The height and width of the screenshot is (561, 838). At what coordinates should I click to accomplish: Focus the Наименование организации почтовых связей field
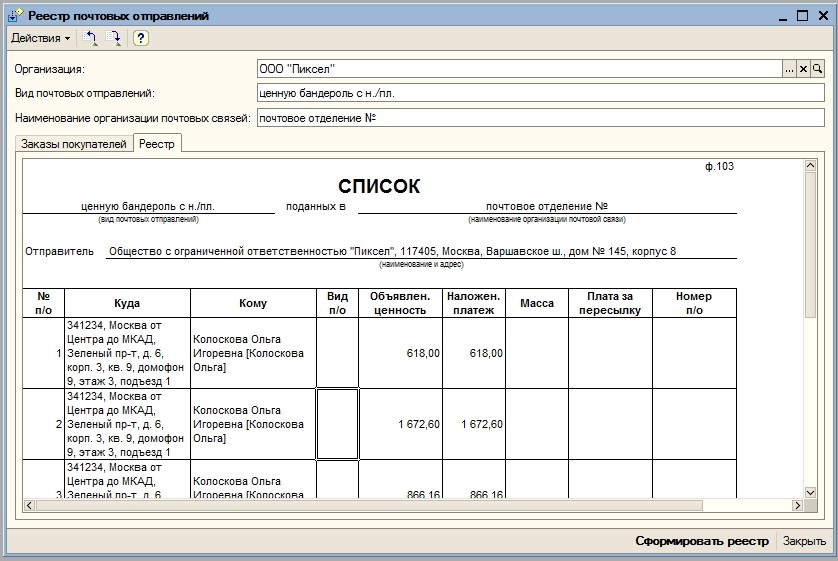click(x=540, y=117)
